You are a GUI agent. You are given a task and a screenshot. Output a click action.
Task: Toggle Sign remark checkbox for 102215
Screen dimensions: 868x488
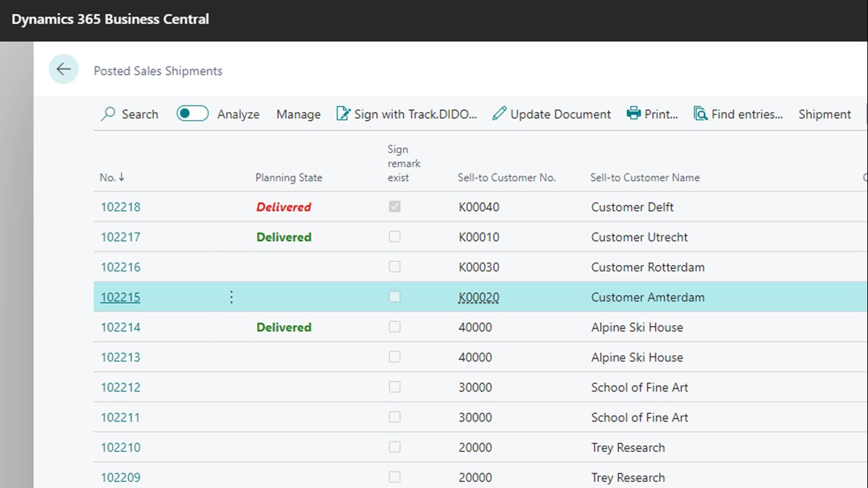[x=395, y=296]
